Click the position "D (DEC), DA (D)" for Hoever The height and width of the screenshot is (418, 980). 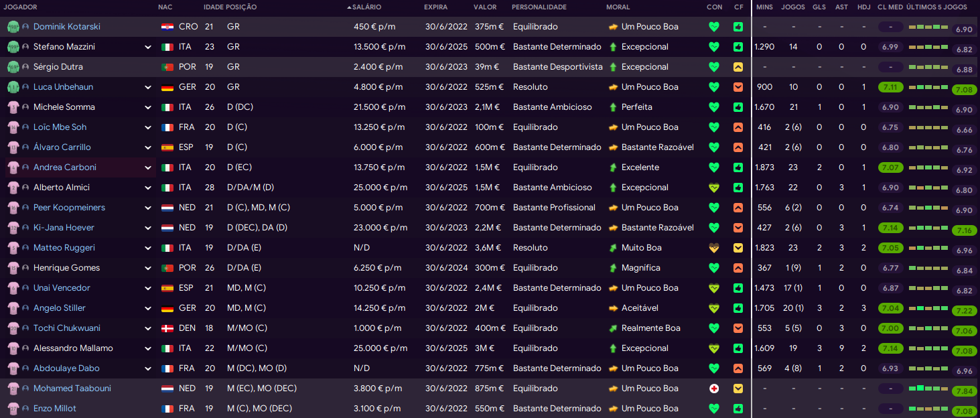click(257, 228)
